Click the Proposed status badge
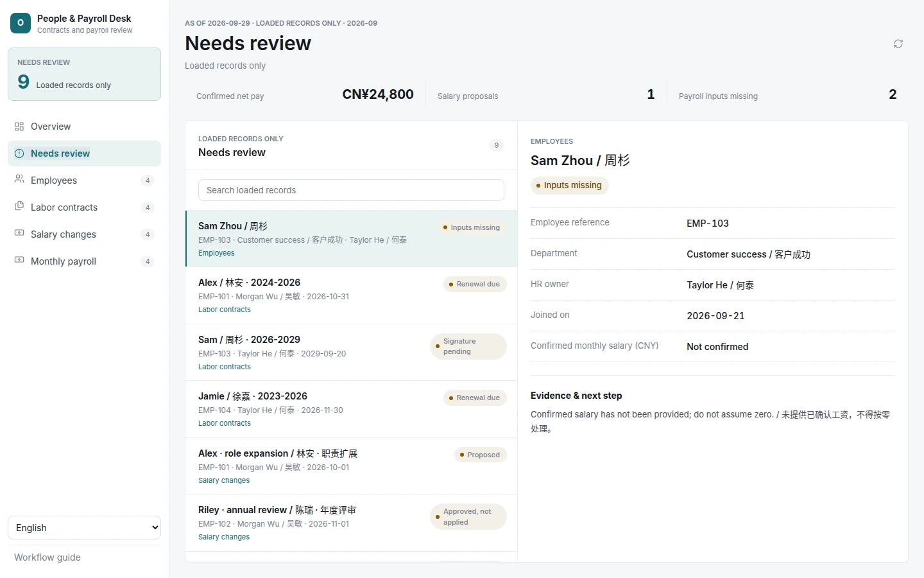 pyautogui.click(x=481, y=455)
